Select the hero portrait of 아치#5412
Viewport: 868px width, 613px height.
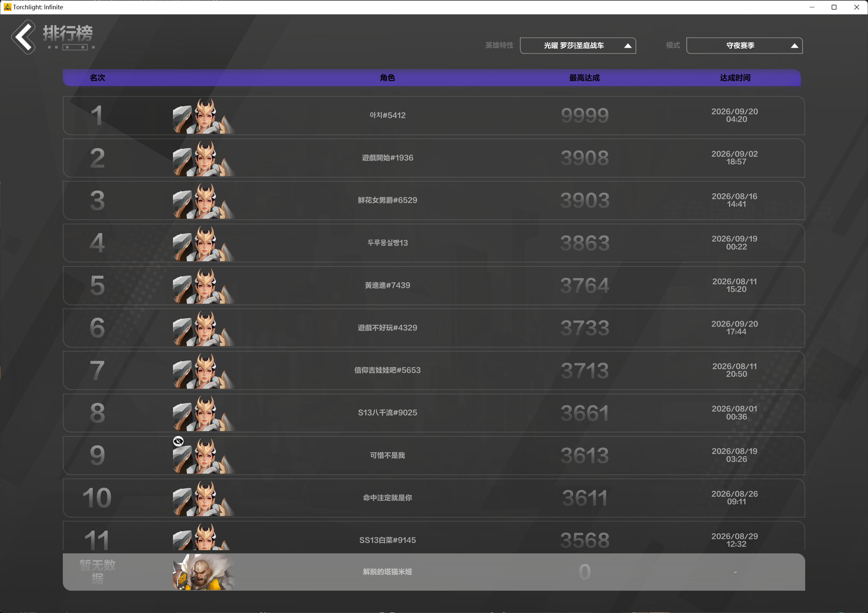(x=204, y=116)
